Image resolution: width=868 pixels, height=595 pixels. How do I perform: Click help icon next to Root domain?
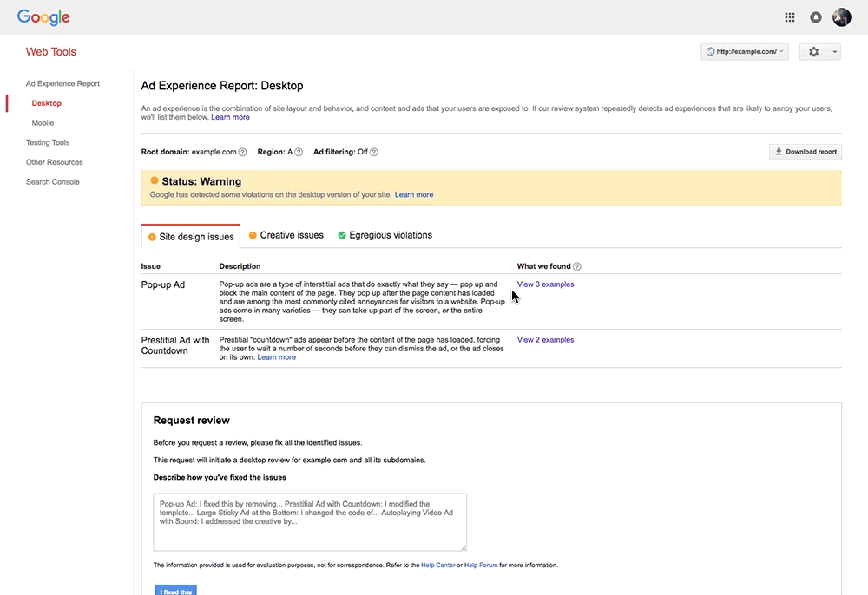click(242, 152)
